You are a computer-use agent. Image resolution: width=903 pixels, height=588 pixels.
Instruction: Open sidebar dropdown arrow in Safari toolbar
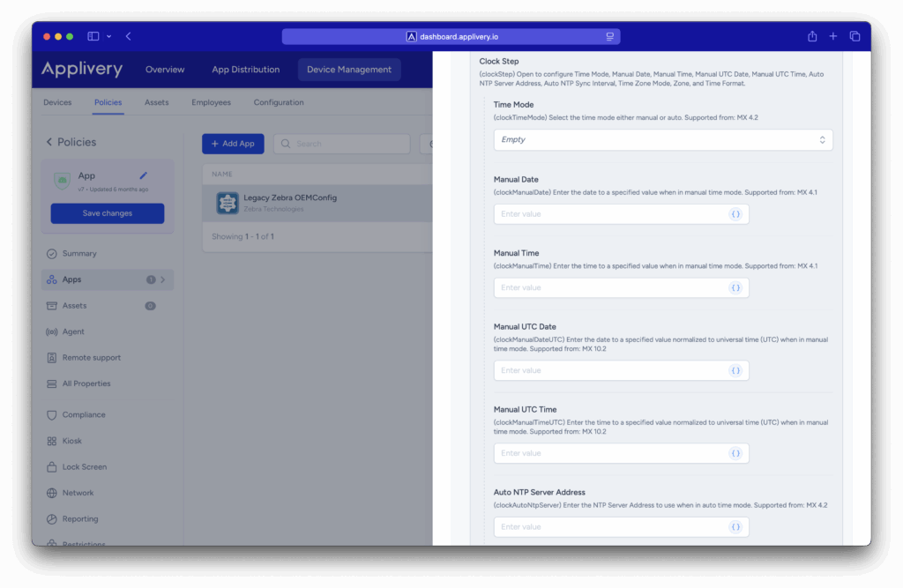click(109, 36)
